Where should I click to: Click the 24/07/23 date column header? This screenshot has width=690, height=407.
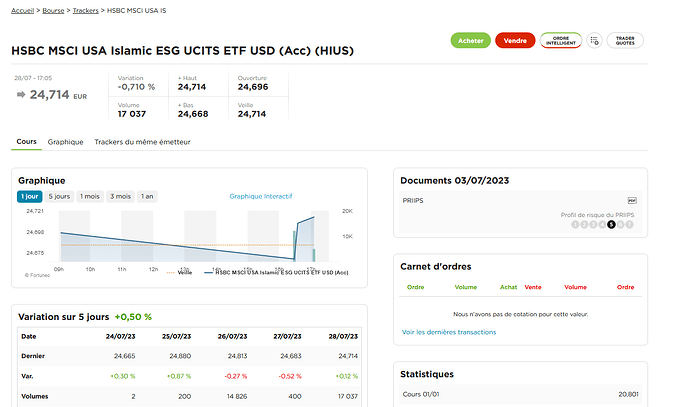pos(120,337)
